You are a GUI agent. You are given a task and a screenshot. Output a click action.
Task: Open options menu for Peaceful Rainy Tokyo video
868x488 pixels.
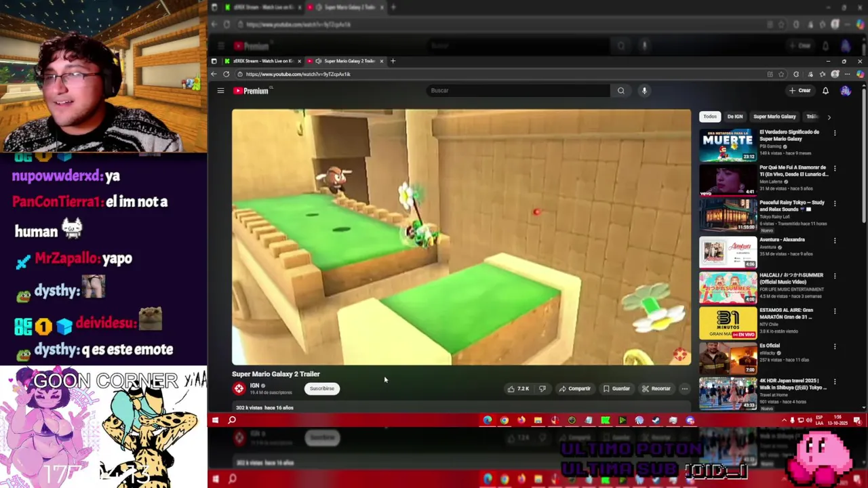[x=835, y=203]
